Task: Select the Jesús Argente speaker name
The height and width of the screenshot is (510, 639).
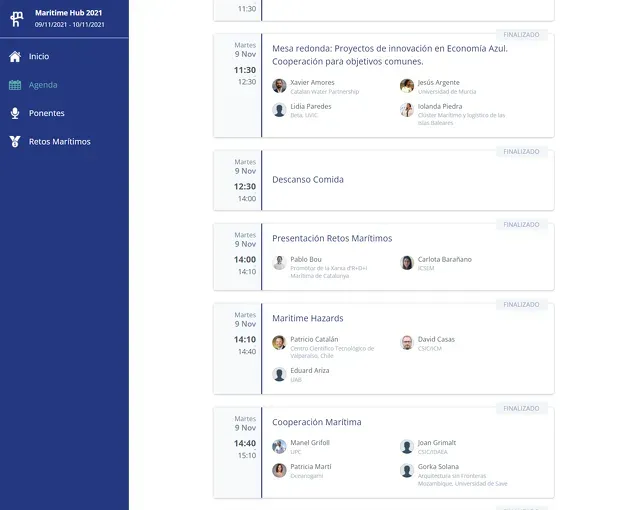Action: (439, 82)
